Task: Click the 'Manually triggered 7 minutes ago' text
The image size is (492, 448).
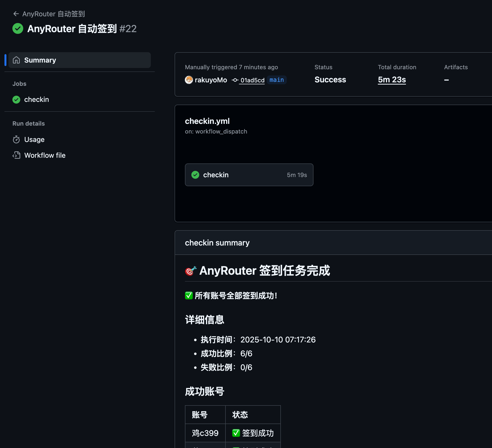Action: 231,67
